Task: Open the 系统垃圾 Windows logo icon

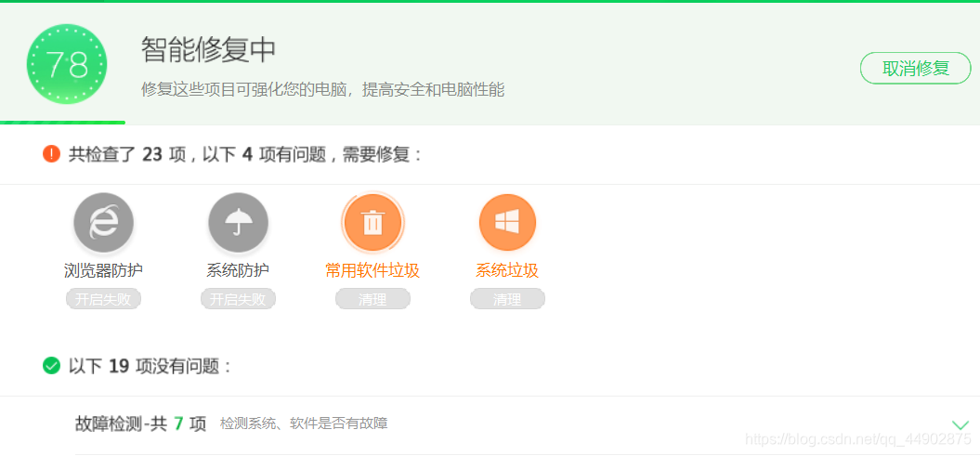Action: pyautogui.click(x=507, y=222)
